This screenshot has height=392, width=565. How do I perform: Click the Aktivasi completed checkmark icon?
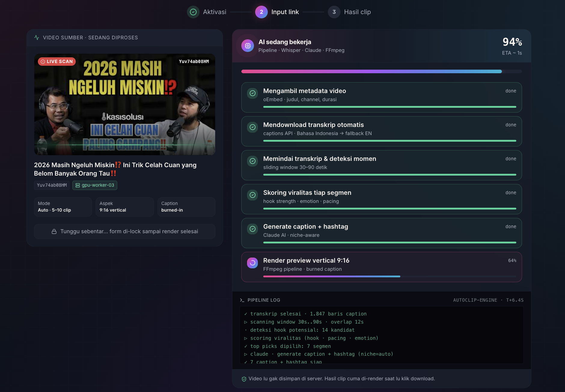pyautogui.click(x=193, y=12)
